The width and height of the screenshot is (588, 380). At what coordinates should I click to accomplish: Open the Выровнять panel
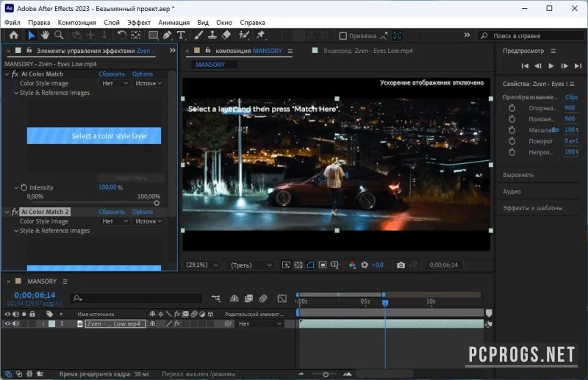pos(518,175)
